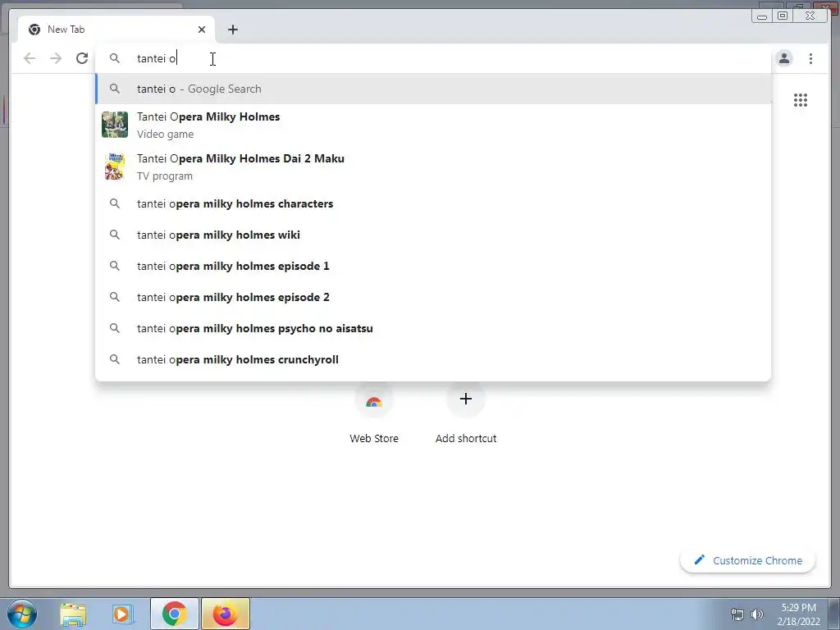Restore down the Chrome window
840x630 pixels.
click(782, 16)
